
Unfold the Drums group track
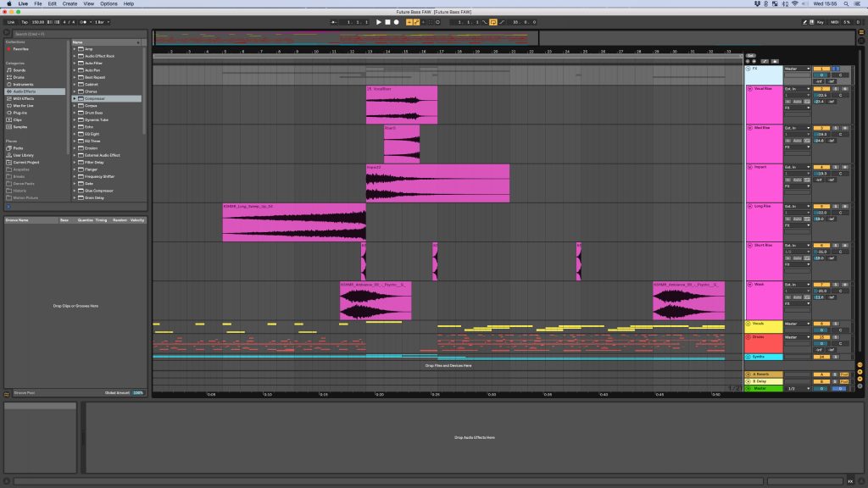748,337
